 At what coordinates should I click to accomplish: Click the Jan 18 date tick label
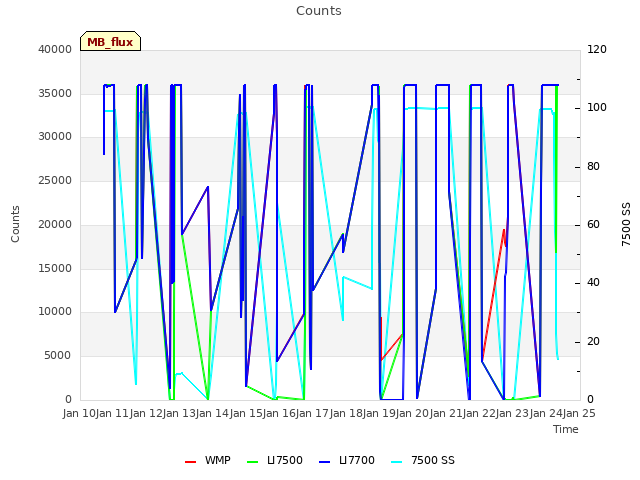pos(346,413)
